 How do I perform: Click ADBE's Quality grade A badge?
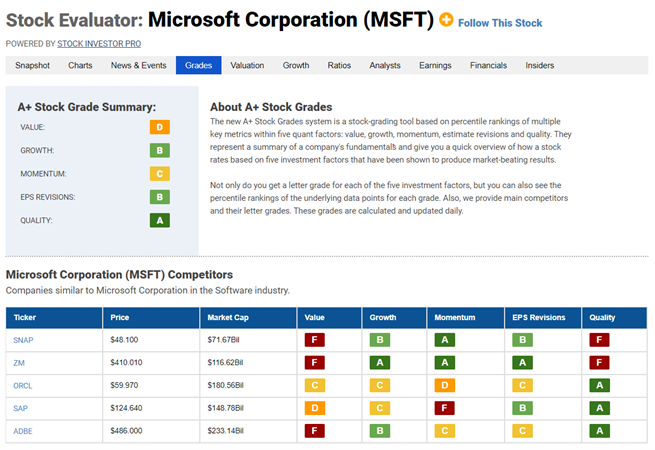point(599,431)
